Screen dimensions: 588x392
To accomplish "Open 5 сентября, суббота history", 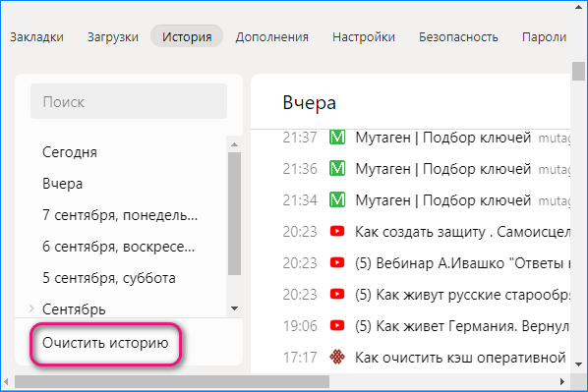I will pyautogui.click(x=109, y=278).
